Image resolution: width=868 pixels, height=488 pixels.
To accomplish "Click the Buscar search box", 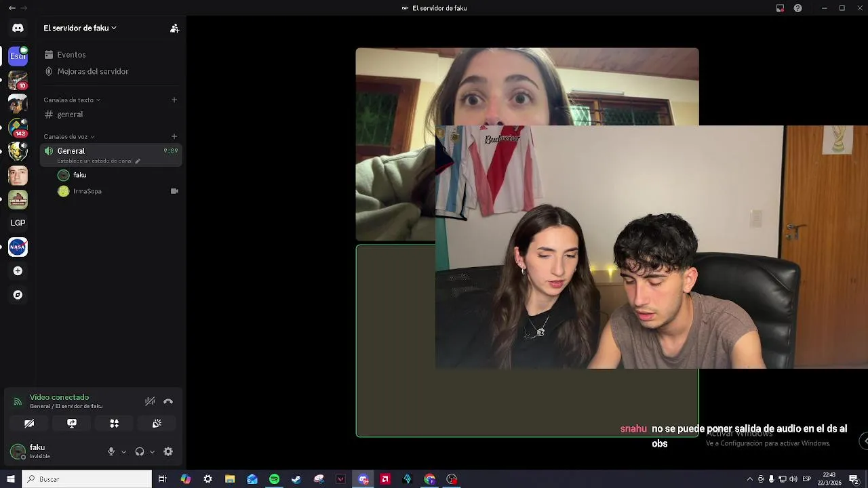I will point(87,479).
